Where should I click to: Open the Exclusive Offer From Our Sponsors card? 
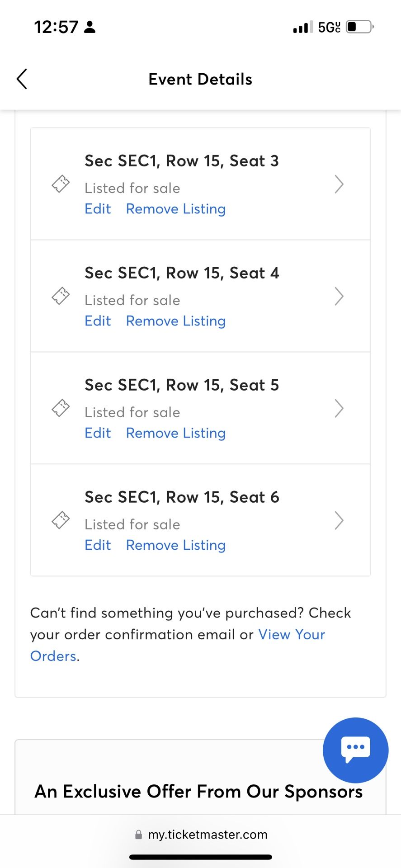point(200,778)
